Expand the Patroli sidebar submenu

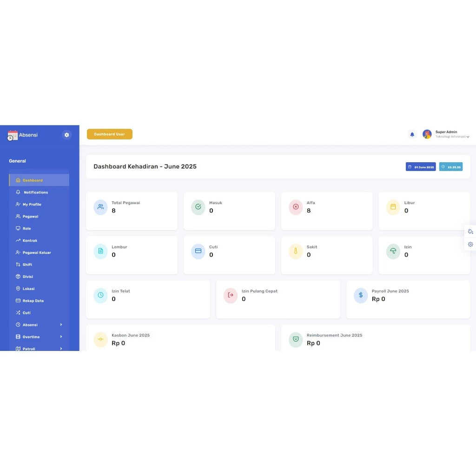click(61, 348)
